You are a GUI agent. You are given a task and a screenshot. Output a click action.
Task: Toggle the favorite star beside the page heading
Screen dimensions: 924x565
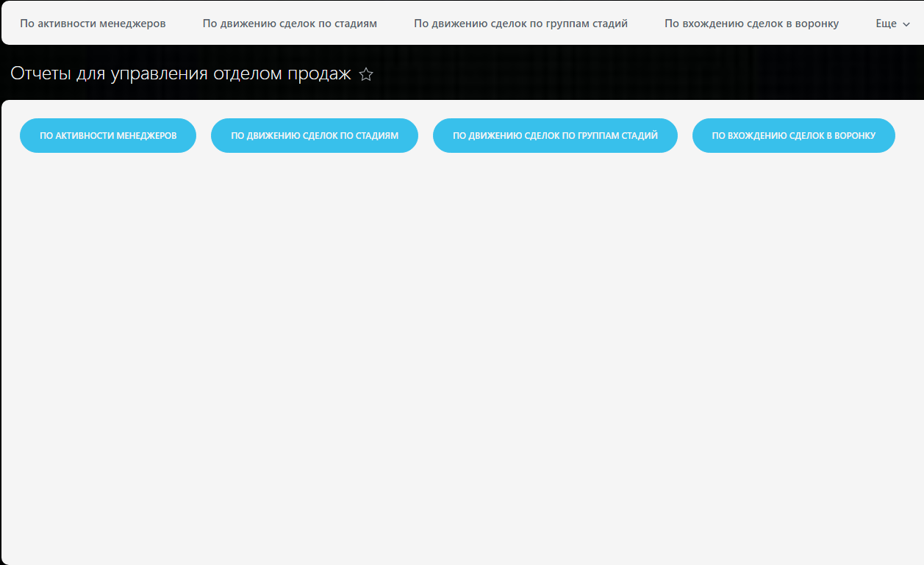[366, 74]
